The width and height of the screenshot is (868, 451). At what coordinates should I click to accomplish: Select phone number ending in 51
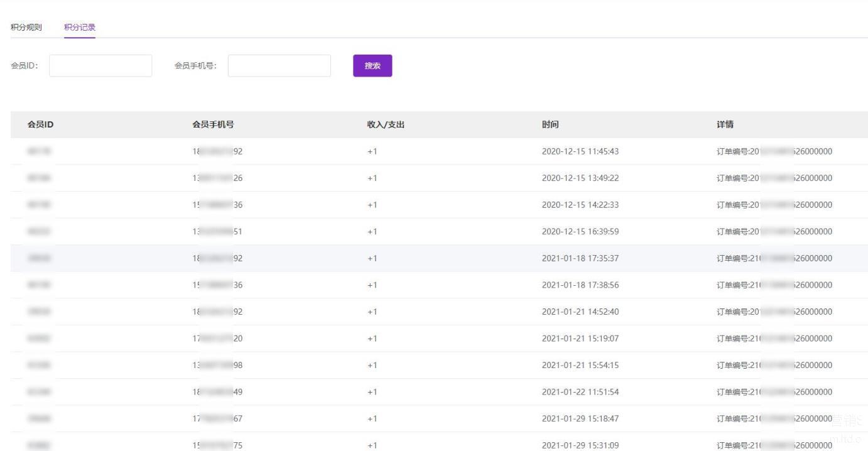217,232
